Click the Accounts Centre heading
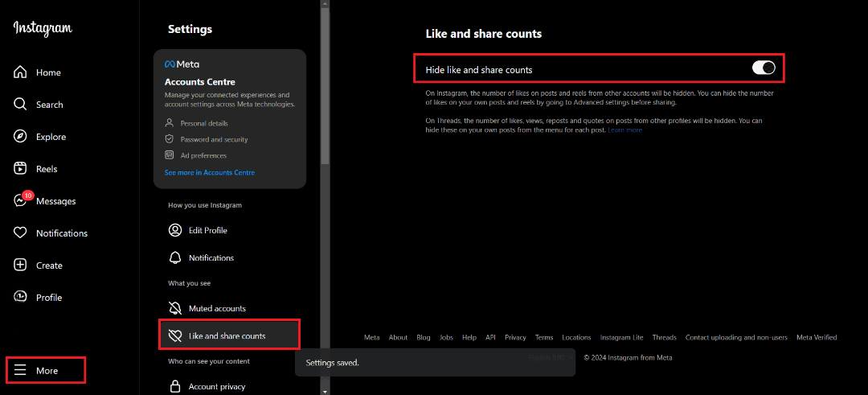Screen dimensions: 868x395 (x=200, y=82)
